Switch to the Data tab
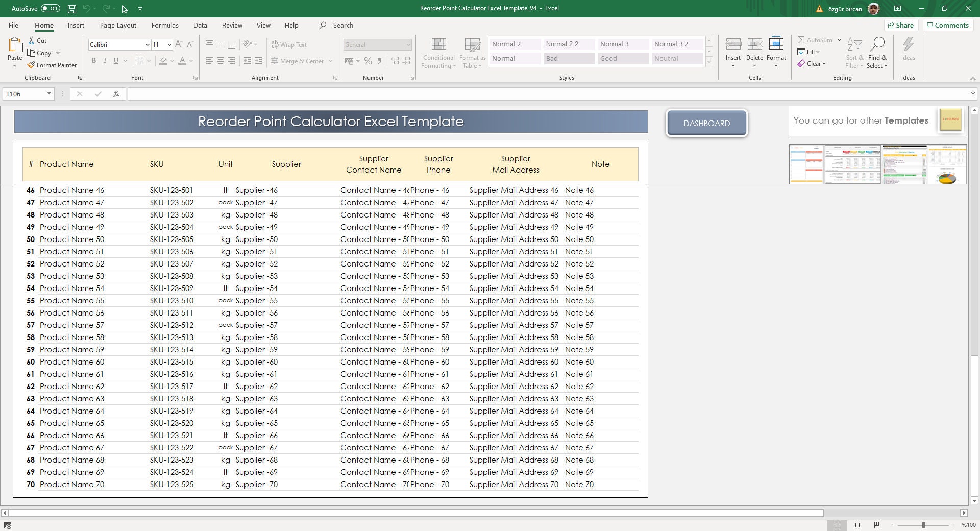 [x=200, y=25]
